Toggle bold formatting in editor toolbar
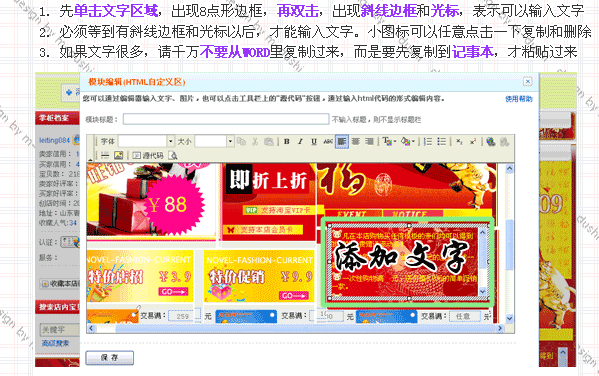 point(287,142)
